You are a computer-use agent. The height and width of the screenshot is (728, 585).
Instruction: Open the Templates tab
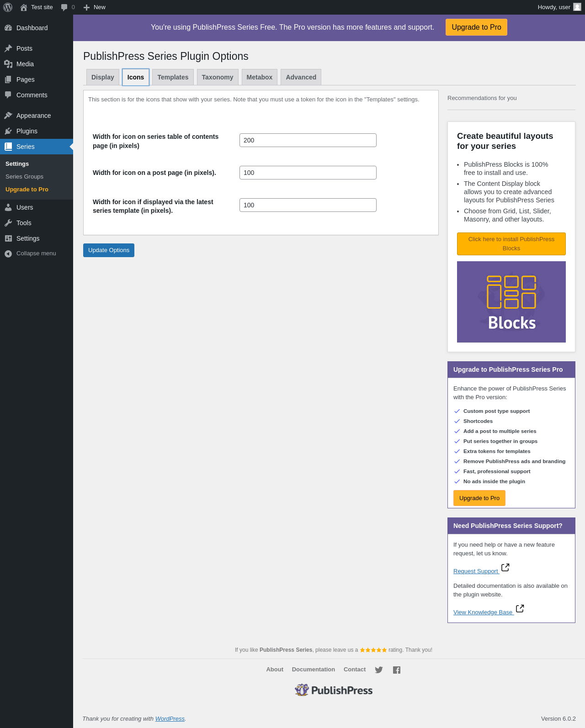coord(173,77)
